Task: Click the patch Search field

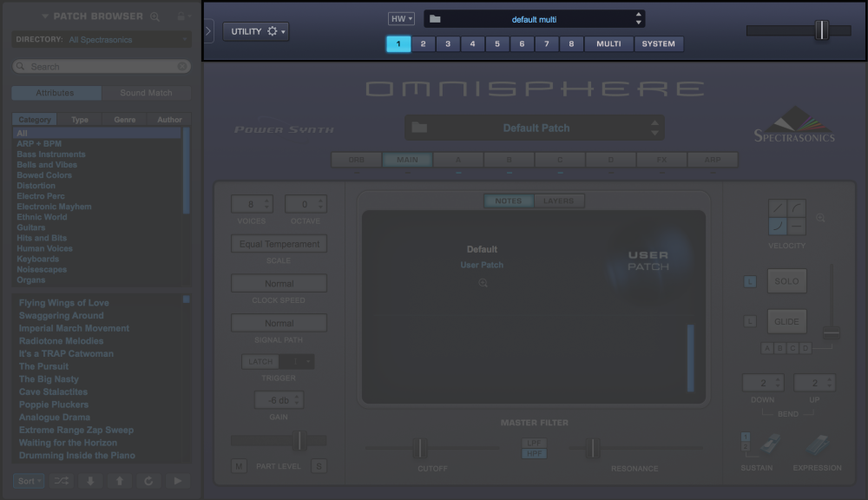Action: pyautogui.click(x=102, y=67)
